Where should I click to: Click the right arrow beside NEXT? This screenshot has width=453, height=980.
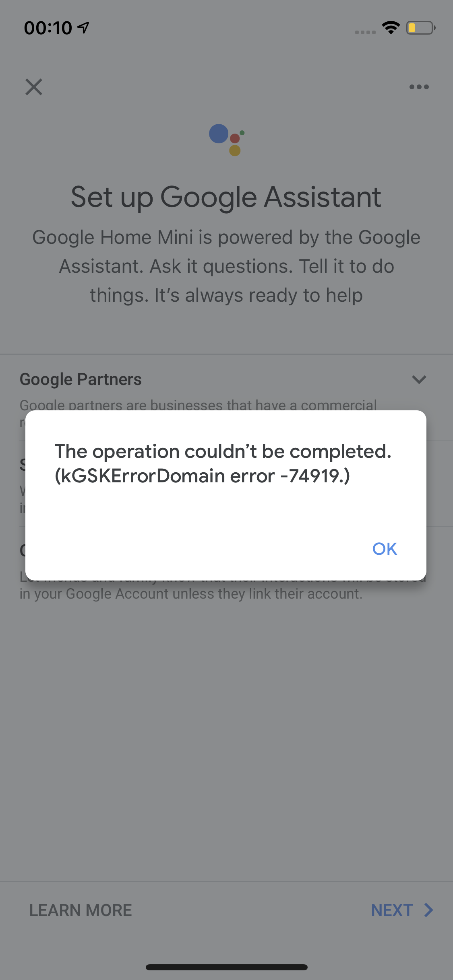pos(429,910)
